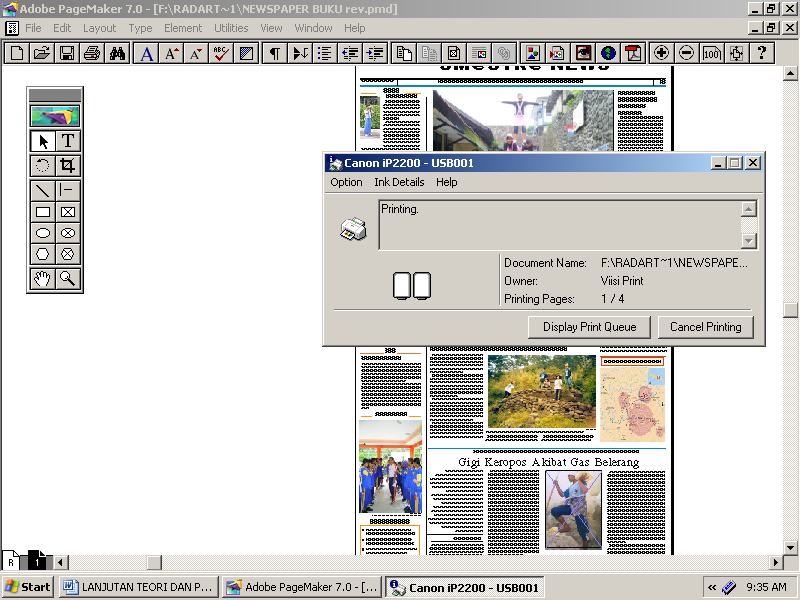This screenshot has height=600, width=800.
Task: Click the Spelling check toolbar icon
Action: [x=221, y=53]
